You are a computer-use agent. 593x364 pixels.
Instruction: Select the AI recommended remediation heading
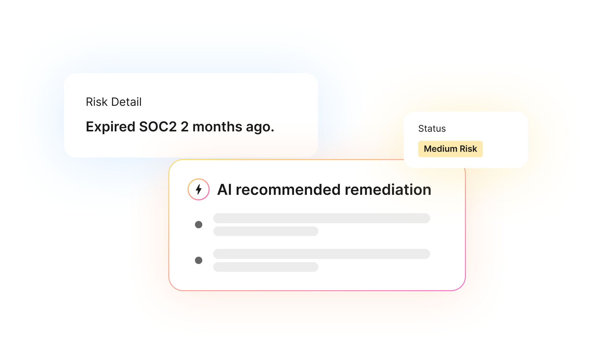(x=324, y=190)
